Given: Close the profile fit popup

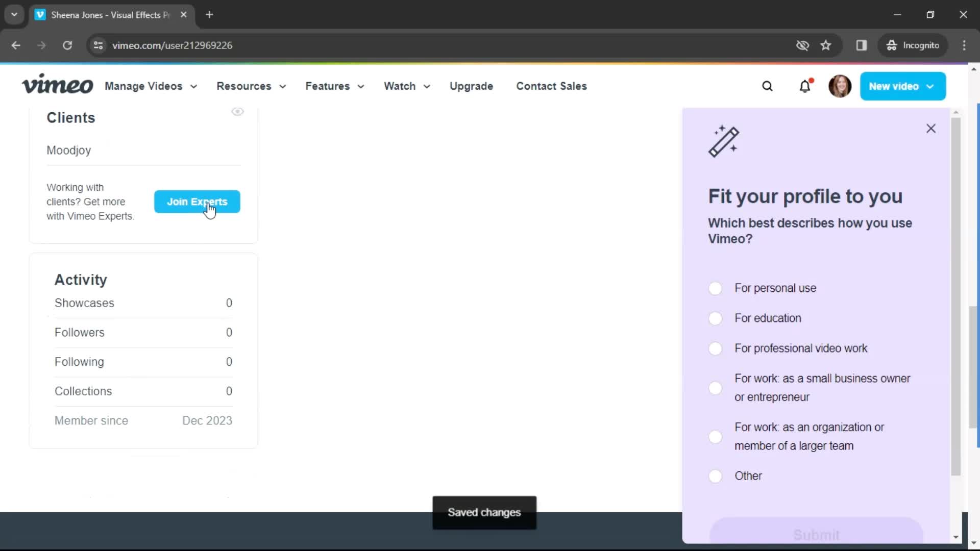Looking at the screenshot, I should tap(931, 128).
